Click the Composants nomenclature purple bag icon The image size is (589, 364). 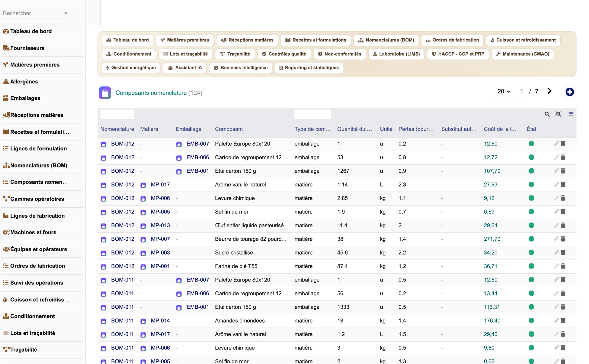click(105, 93)
